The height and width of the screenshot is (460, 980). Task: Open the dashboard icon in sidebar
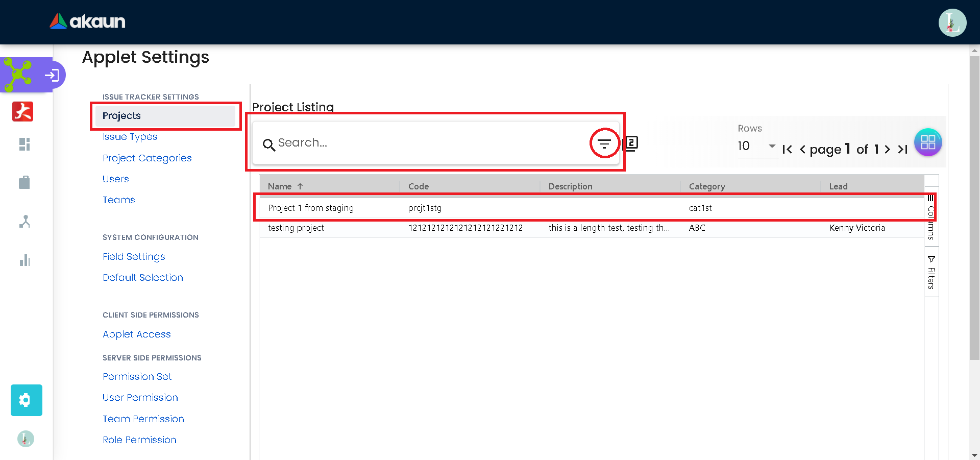click(24, 144)
